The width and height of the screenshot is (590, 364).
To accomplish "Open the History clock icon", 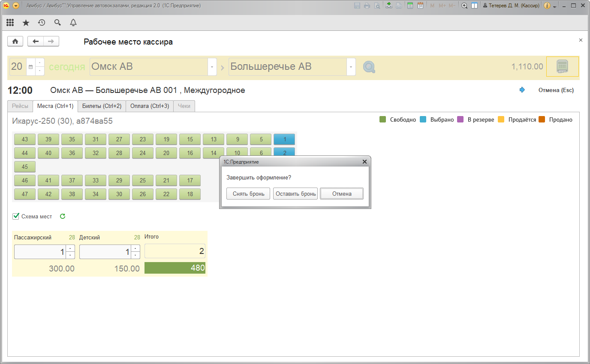I will (x=42, y=23).
